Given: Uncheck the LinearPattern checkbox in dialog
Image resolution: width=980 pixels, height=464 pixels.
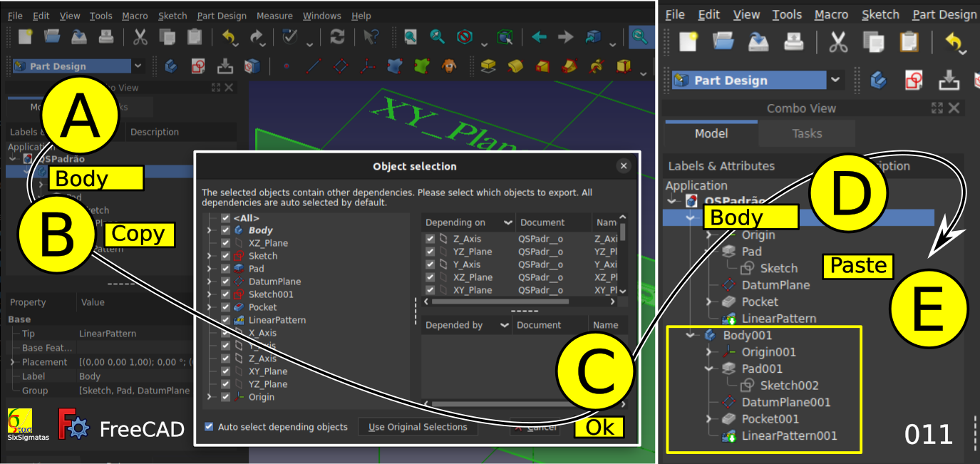Looking at the screenshot, I should (x=226, y=320).
